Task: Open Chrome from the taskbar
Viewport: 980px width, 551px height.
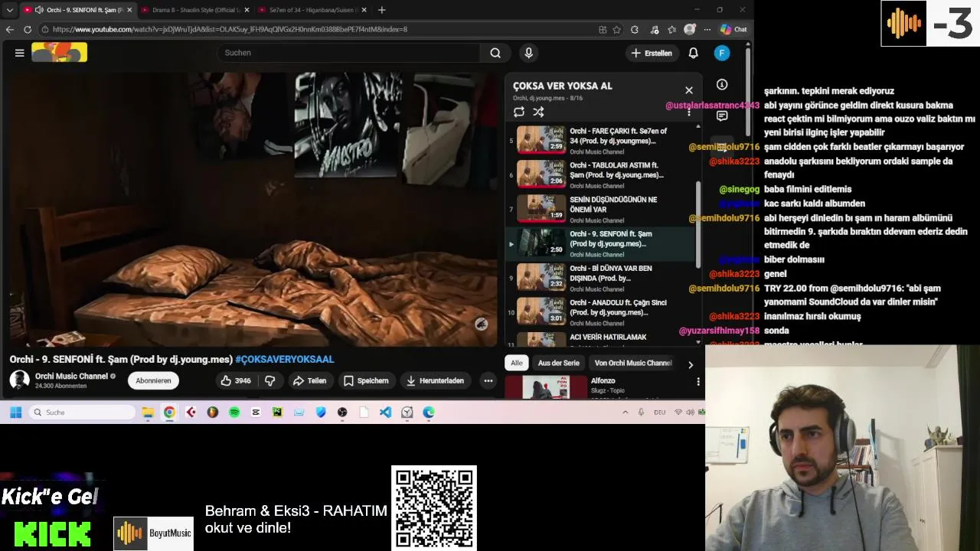Action: click(x=169, y=412)
